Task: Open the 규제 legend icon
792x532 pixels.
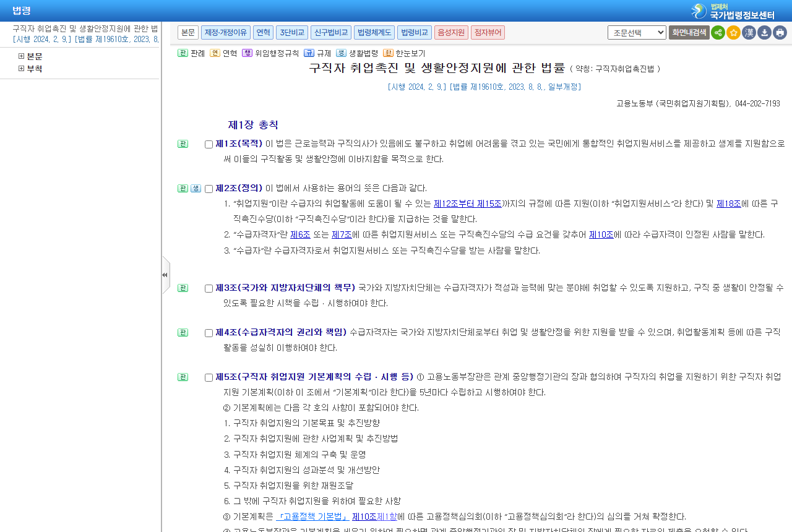Action: [309, 53]
